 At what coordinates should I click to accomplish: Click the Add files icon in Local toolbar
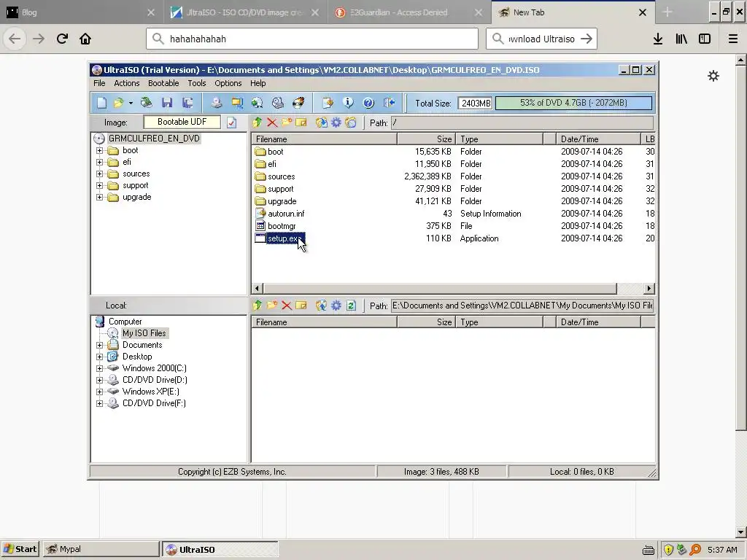(x=322, y=306)
